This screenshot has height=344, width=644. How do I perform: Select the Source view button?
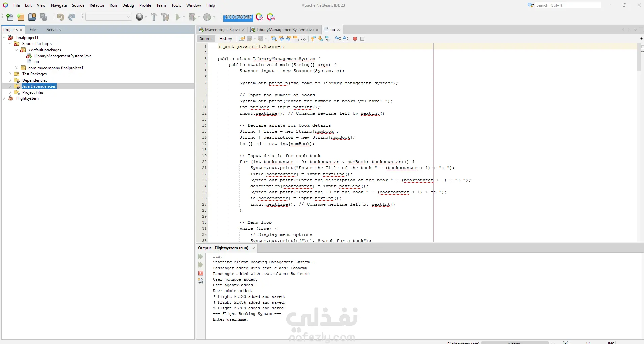click(x=206, y=39)
